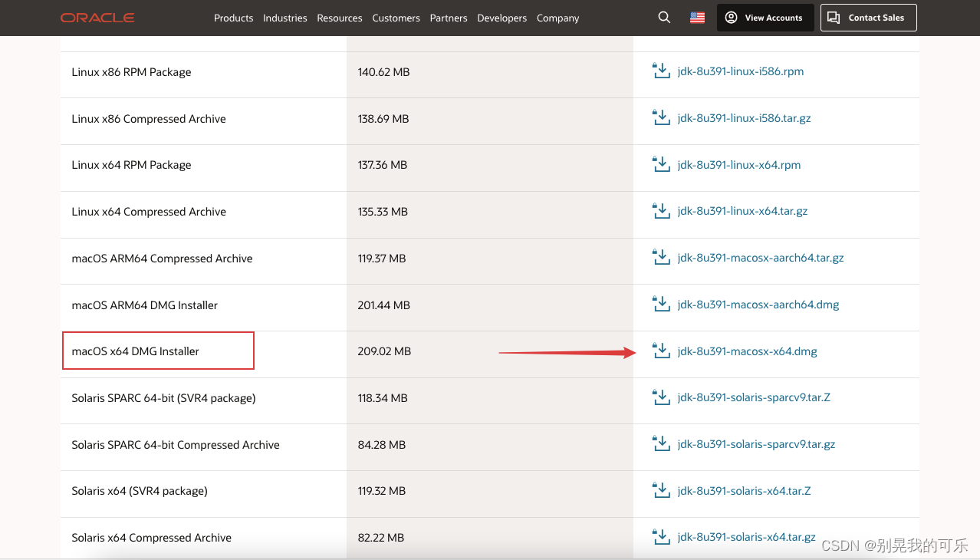Open the Developers menu

pos(502,18)
